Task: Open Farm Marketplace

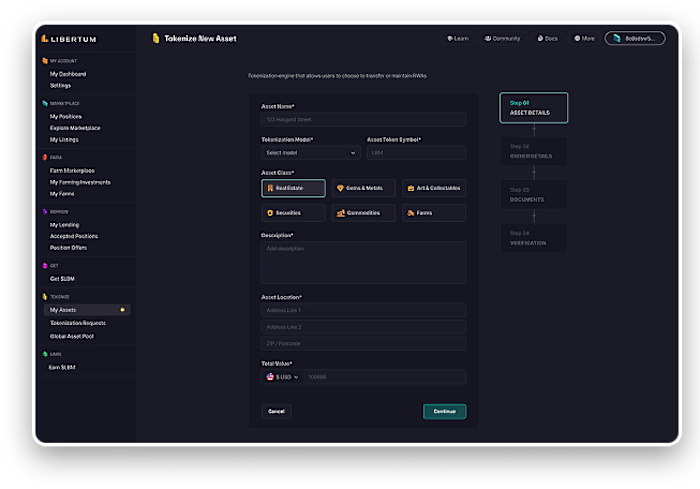Action: 72,171
